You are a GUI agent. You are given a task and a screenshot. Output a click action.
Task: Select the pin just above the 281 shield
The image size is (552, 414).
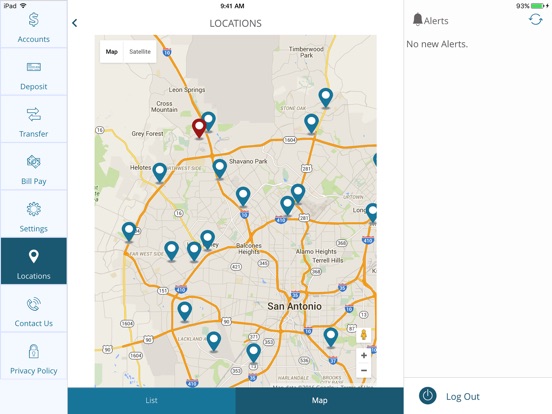298,194
